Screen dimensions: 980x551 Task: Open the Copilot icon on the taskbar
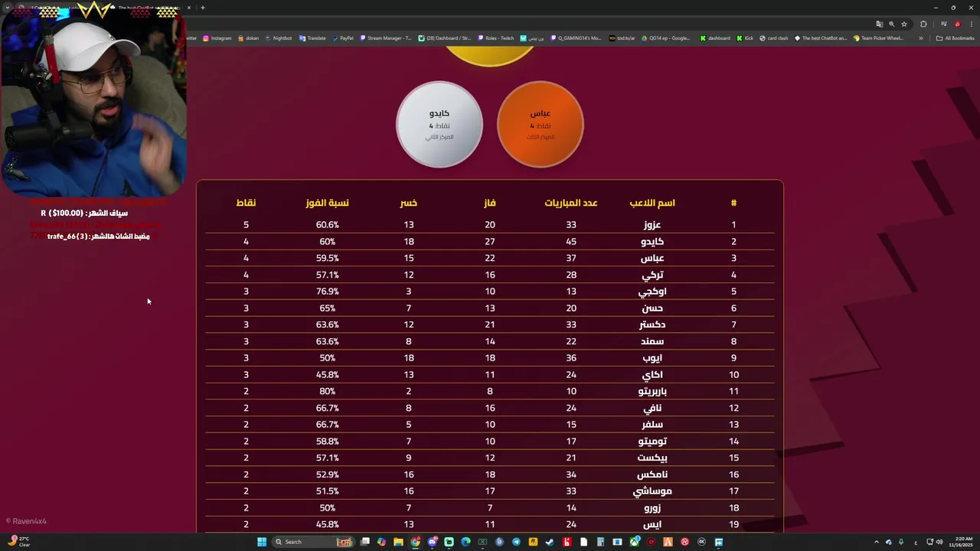point(381,542)
